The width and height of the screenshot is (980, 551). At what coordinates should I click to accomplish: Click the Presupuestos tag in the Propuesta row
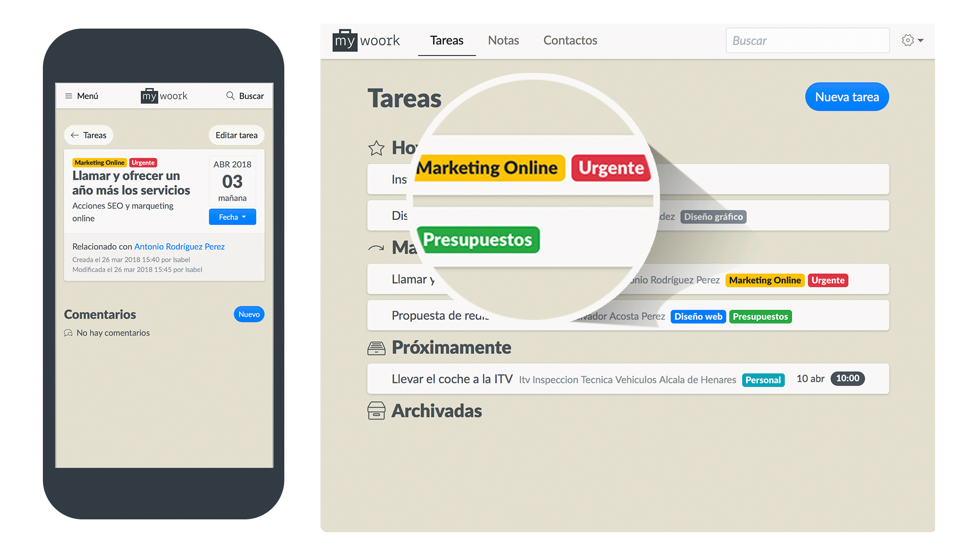pyautogui.click(x=761, y=316)
